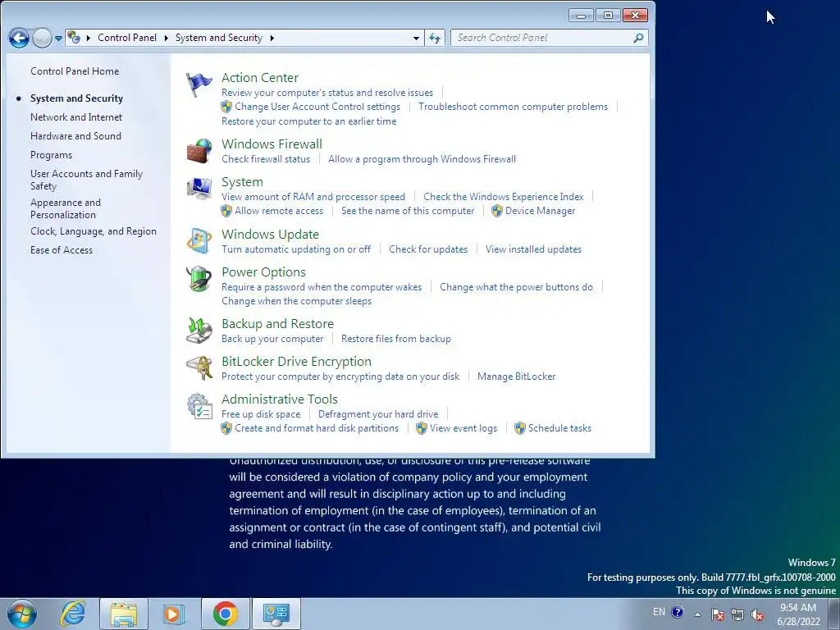Viewport: 840px width, 630px height.
Task: Open Clock, Language, and Region category
Action: 94,231
